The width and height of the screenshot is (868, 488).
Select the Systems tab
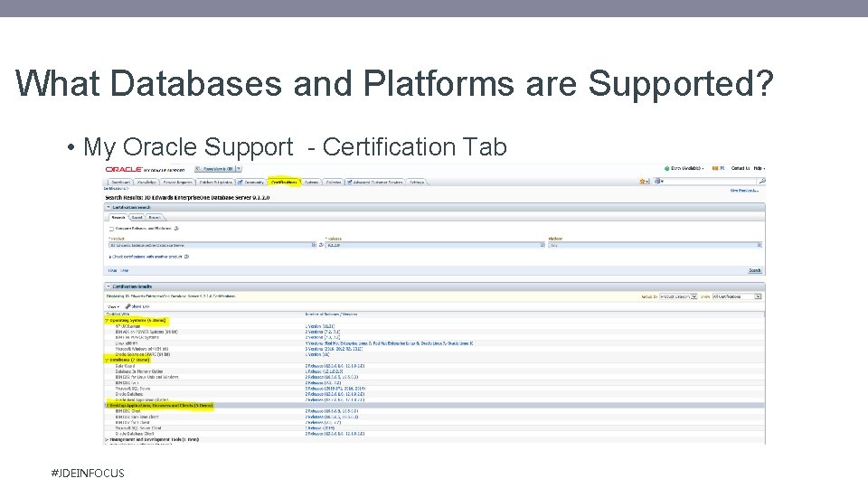click(312, 182)
